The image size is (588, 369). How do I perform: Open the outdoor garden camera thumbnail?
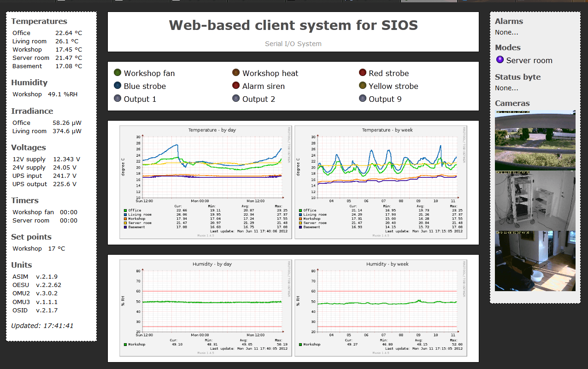[535, 140]
